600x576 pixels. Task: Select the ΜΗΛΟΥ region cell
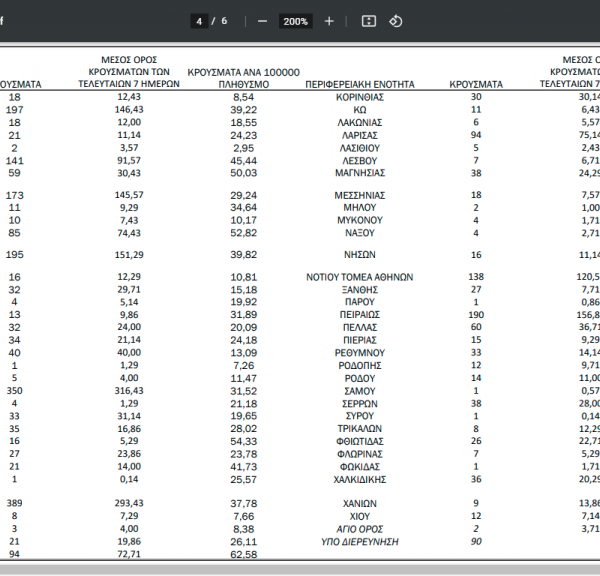pyautogui.click(x=360, y=208)
